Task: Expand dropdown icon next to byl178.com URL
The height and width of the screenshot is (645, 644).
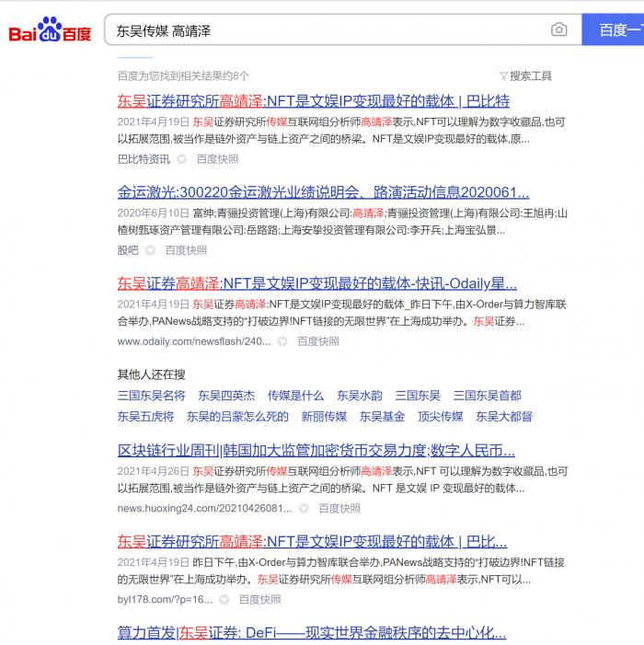Action: pyautogui.click(x=224, y=600)
